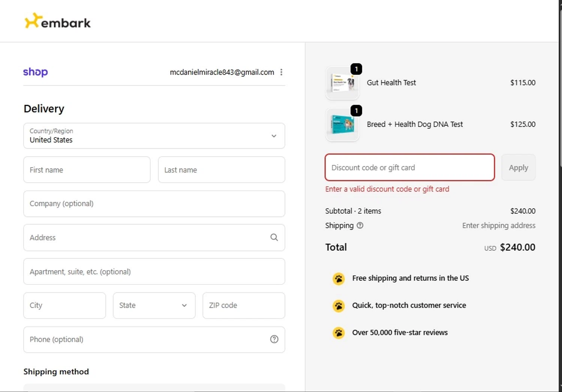Screen dimensions: 562x392
Task: Focus the First name field
Action: (87, 170)
